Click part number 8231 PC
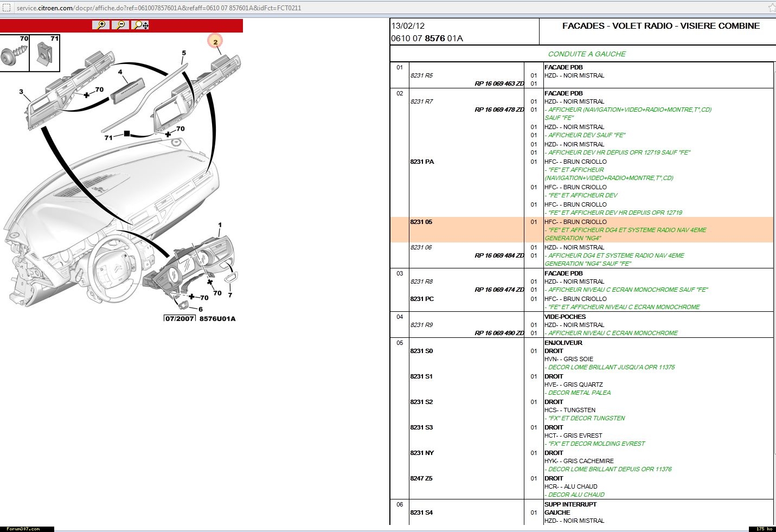The image size is (776, 532). coord(422,299)
